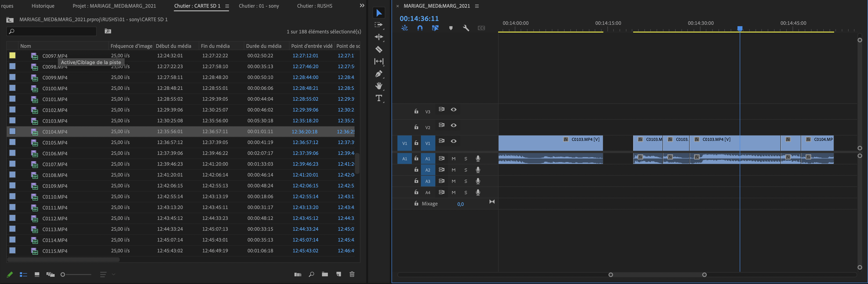Switch to Chutier : RUSHS tab
868x284 pixels.
(x=314, y=6)
